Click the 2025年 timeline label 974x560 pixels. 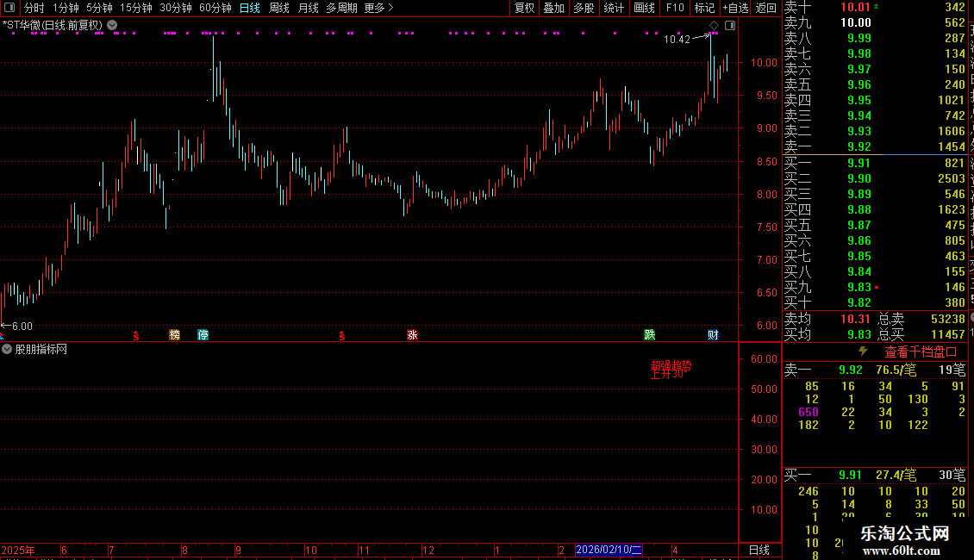18,550
